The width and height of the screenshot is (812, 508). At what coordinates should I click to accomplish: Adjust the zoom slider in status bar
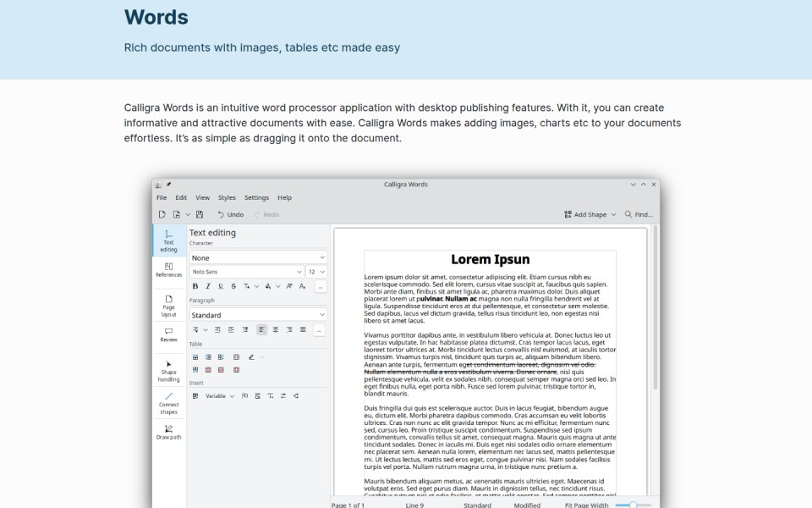[x=633, y=505]
